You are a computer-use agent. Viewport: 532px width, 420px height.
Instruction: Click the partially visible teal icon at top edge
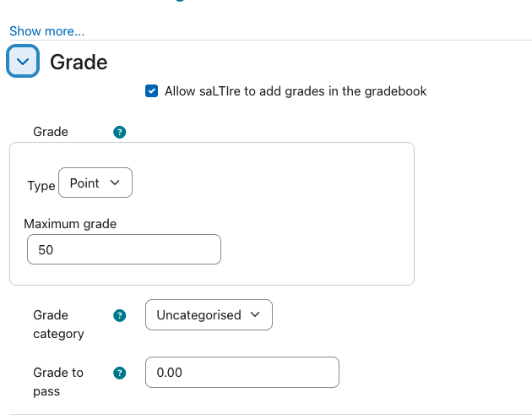coord(180,1)
